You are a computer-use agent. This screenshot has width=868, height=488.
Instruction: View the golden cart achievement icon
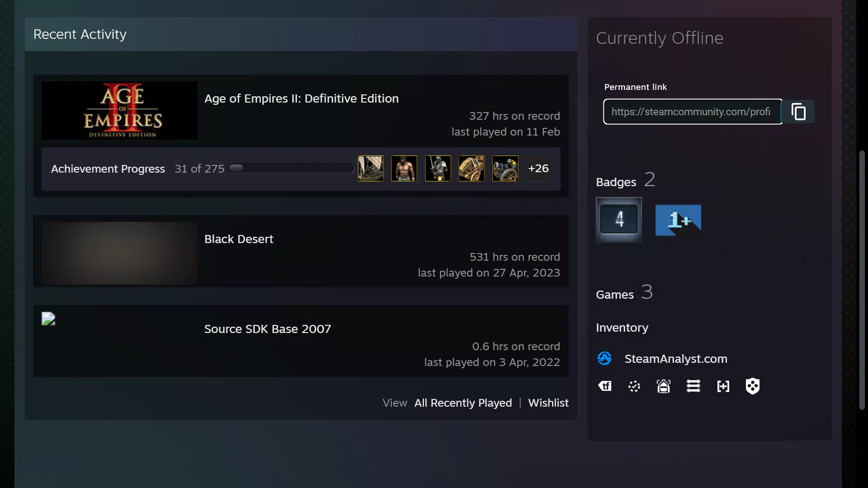[x=472, y=169]
